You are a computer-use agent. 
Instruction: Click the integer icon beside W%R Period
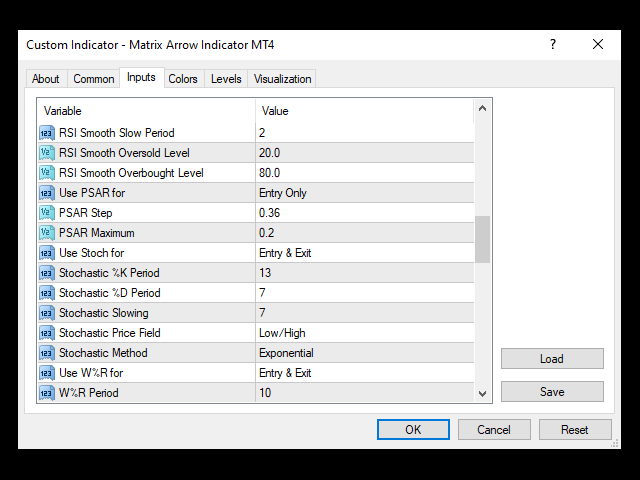[x=47, y=393]
